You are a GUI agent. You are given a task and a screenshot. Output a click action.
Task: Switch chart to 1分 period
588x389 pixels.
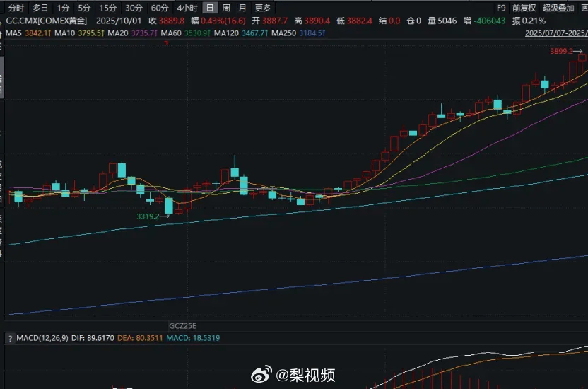tap(64, 8)
